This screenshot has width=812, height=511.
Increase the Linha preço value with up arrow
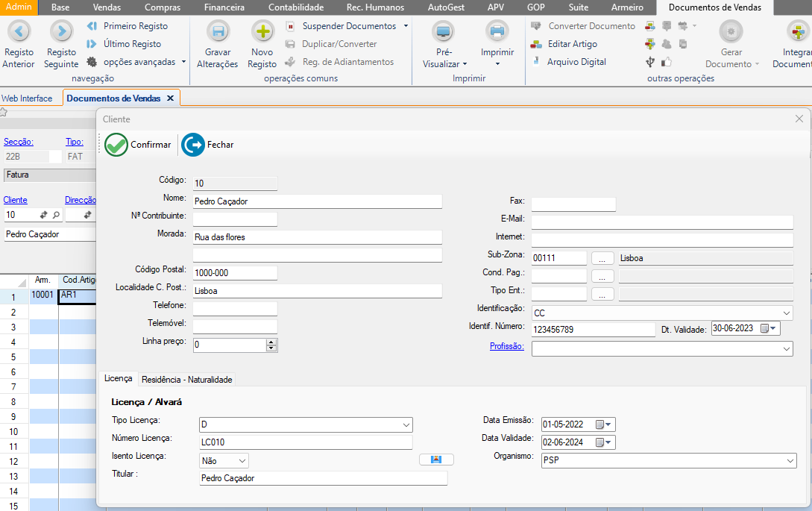[271, 342]
